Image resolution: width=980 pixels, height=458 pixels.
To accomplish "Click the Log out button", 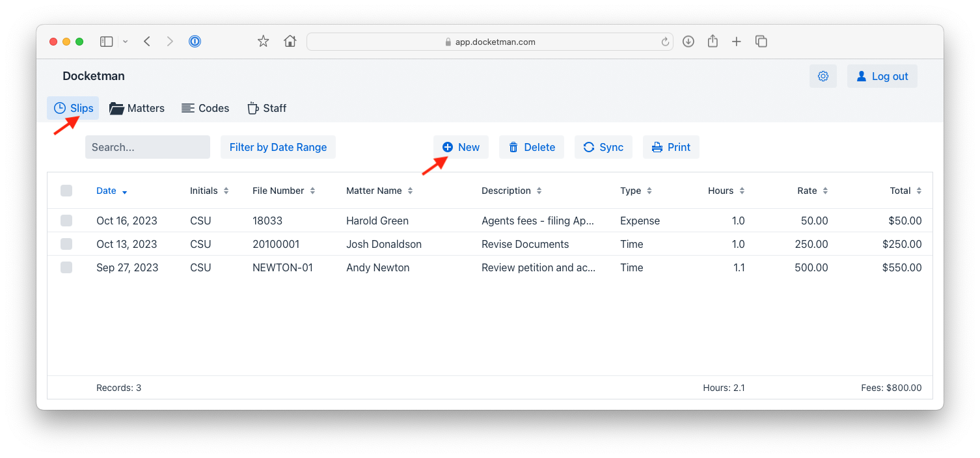I will point(882,76).
